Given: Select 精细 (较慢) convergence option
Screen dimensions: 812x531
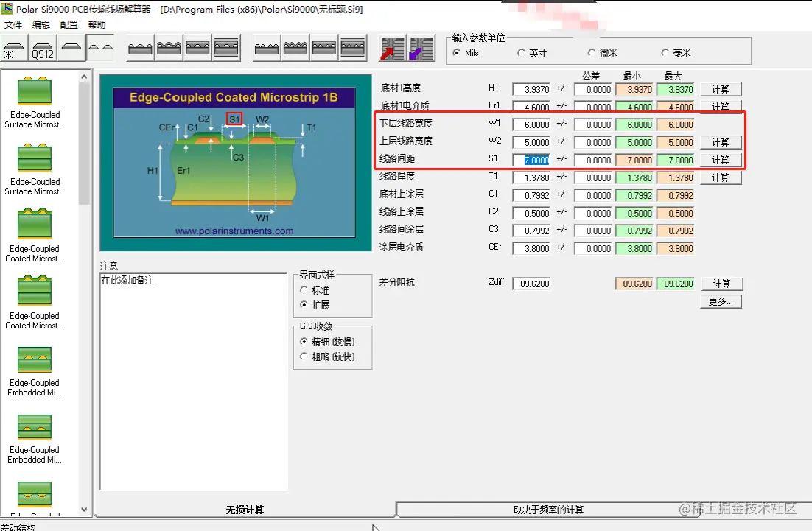Looking at the screenshot, I should point(327,342).
